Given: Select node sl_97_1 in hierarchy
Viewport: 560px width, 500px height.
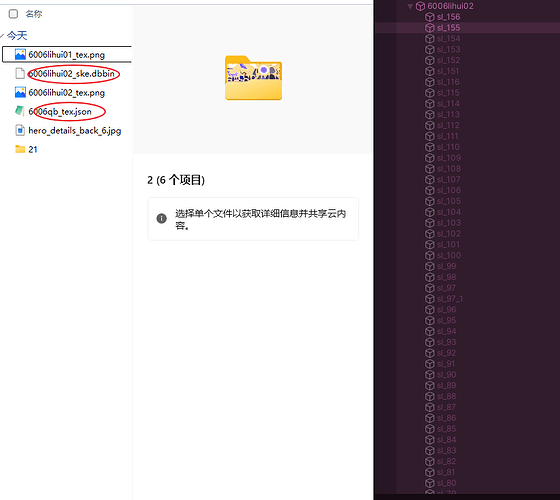Looking at the screenshot, I should pyautogui.click(x=450, y=299).
